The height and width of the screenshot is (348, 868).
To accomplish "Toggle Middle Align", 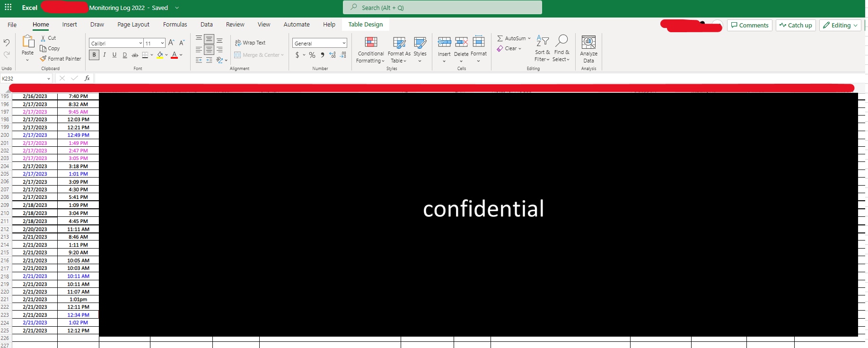I will coord(209,38).
